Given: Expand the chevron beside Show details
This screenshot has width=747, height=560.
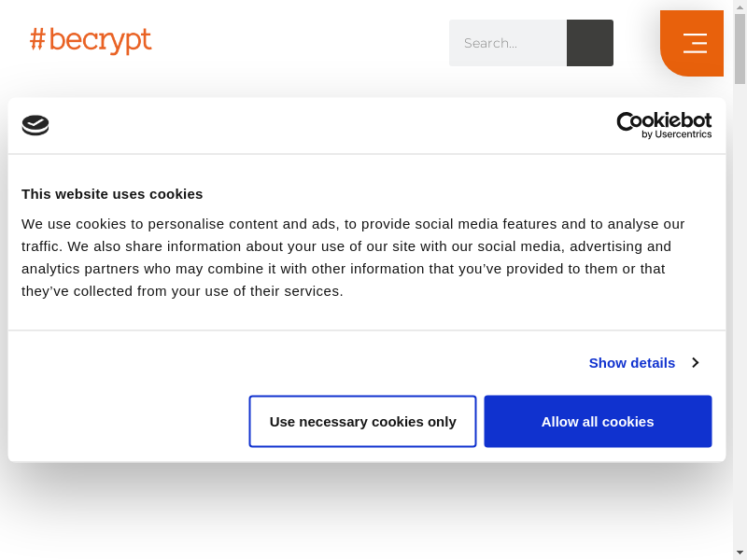Looking at the screenshot, I should point(695,362).
